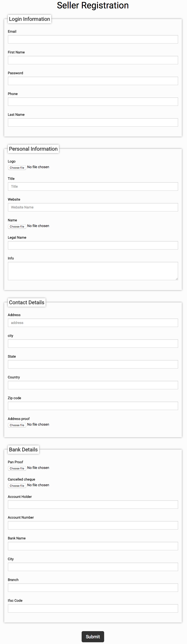Click the Ifsc Code field
This screenshot has width=187, height=644.
93,608
